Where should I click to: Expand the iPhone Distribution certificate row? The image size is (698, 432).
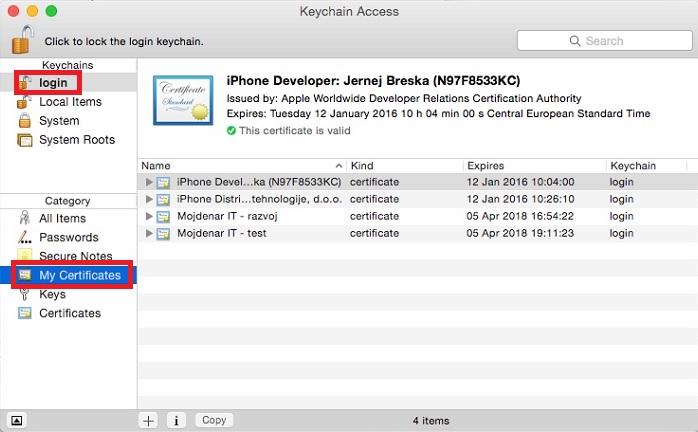click(x=150, y=199)
